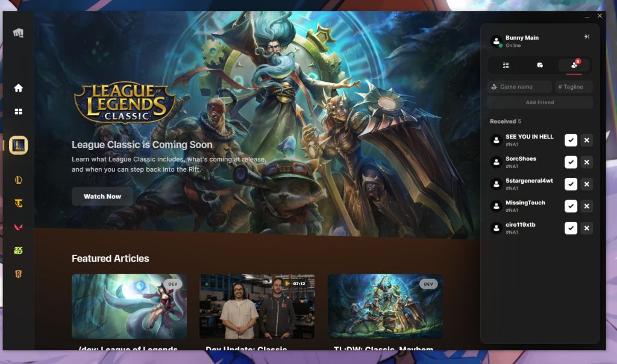The height and width of the screenshot is (364, 617).
Task: Focus the Game name input field
Action: click(519, 87)
